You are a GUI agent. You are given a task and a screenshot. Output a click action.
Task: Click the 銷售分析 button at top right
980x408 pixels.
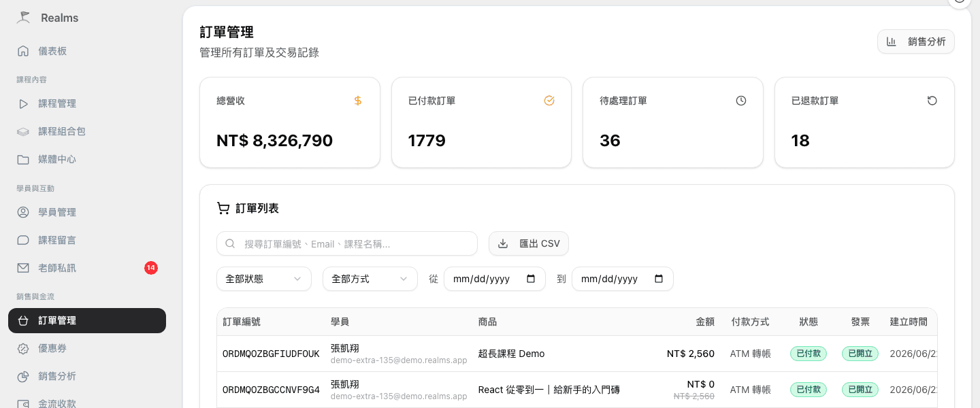point(916,41)
